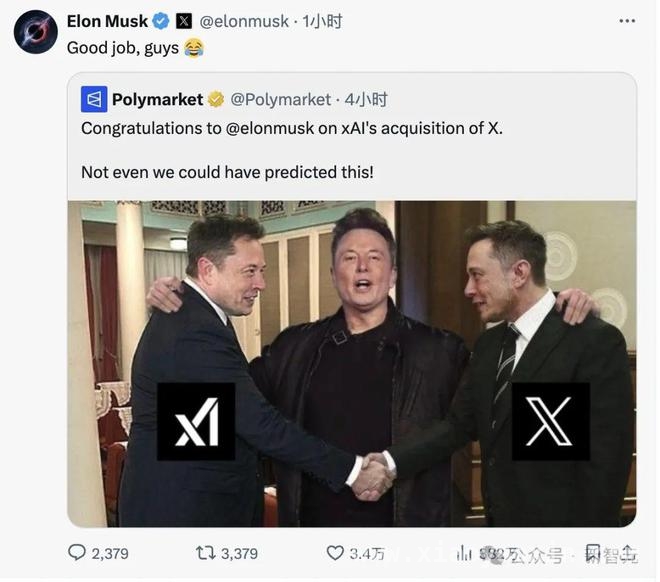Like the post with the heart icon
The image size is (660, 582).
(x=335, y=553)
